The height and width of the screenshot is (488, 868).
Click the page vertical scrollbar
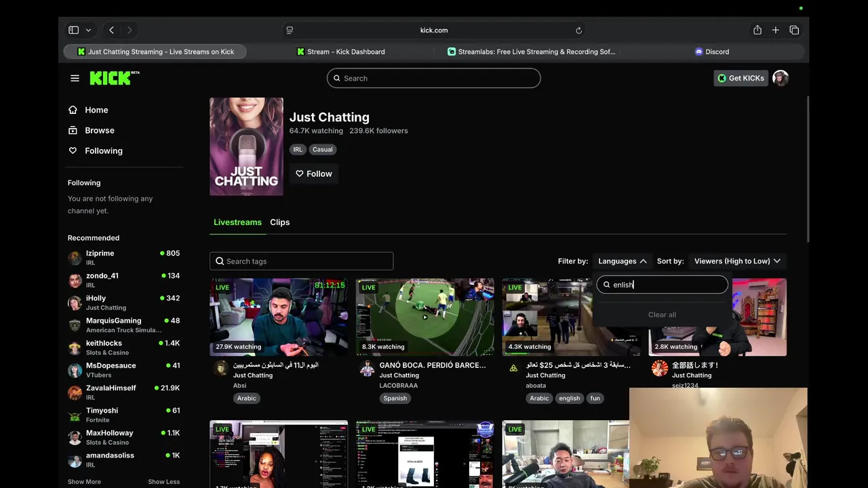click(x=807, y=169)
